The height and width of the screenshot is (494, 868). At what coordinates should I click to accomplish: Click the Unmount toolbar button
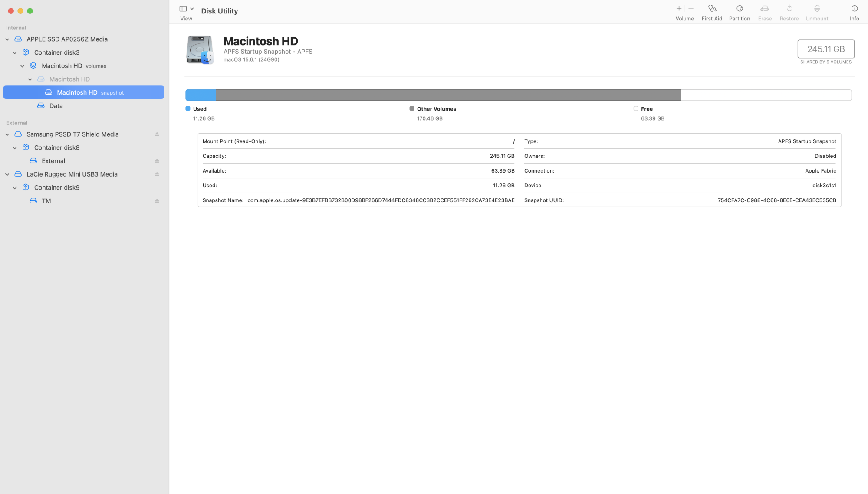coord(816,12)
